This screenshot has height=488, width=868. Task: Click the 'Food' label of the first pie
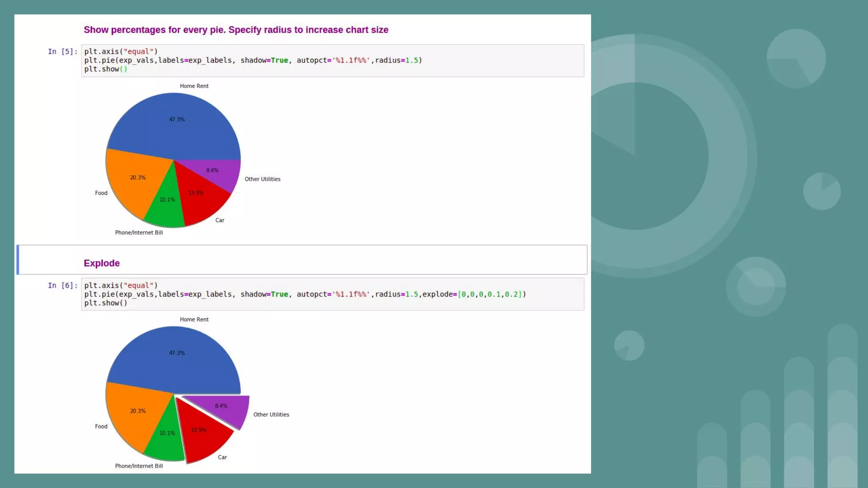[101, 193]
